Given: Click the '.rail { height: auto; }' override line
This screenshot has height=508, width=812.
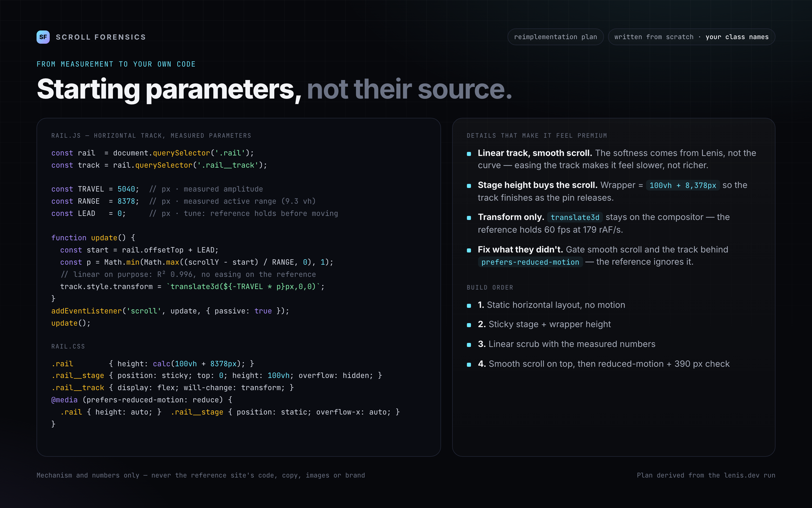Looking at the screenshot, I should [x=111, y=412].
